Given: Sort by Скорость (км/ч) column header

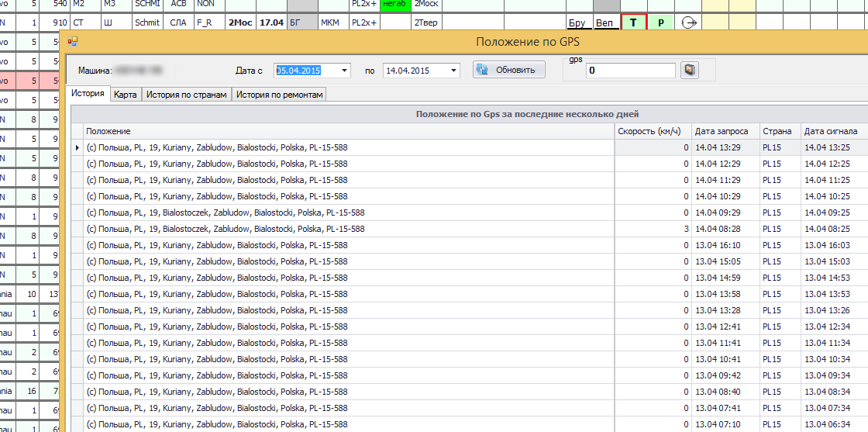Looking at the screenshot, I should pyautogui.click(x=649, y=131).
